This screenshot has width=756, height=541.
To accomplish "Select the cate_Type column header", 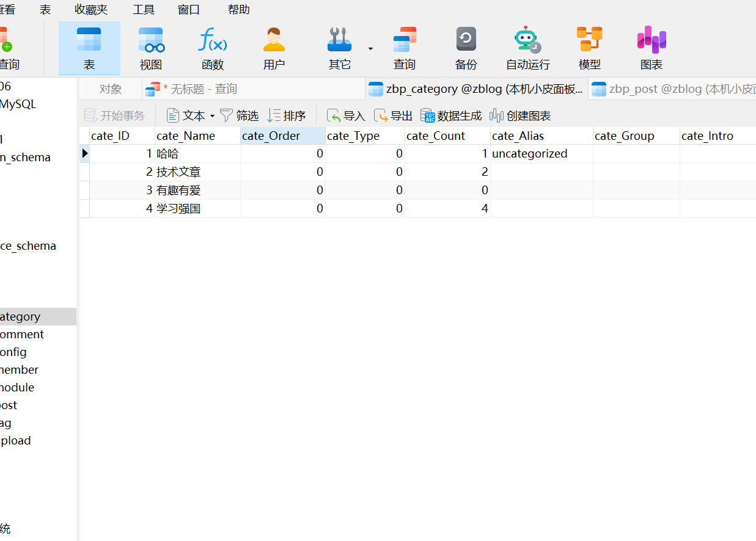I will tap(365, 136).
